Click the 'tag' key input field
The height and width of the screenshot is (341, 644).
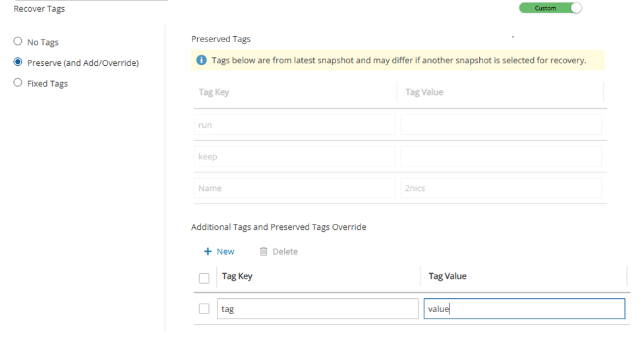pyautogui.click(x=317, y=309)
